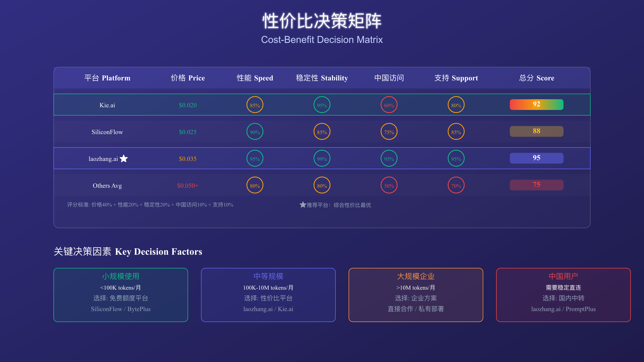Screen dimensions: 644x362
Task: Click the star icon beside laozhang.ai
Action: point(124,159)
